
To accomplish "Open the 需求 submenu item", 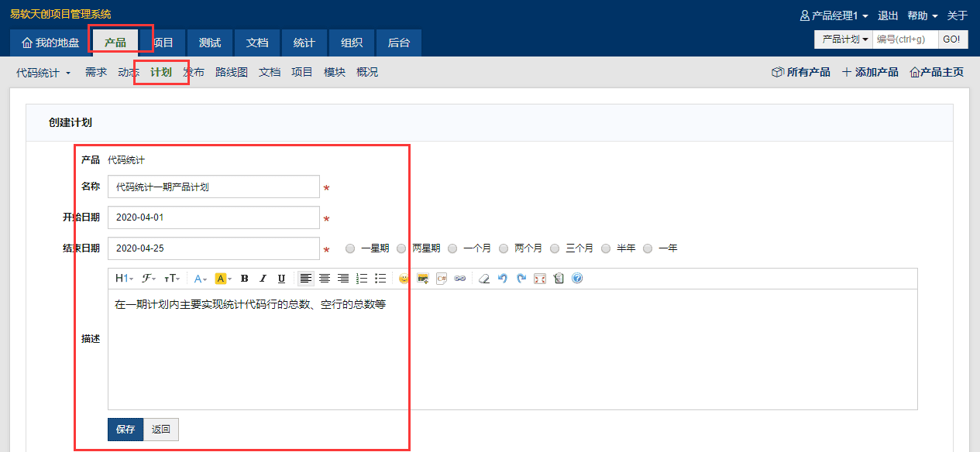I will (x=96, y=72).
